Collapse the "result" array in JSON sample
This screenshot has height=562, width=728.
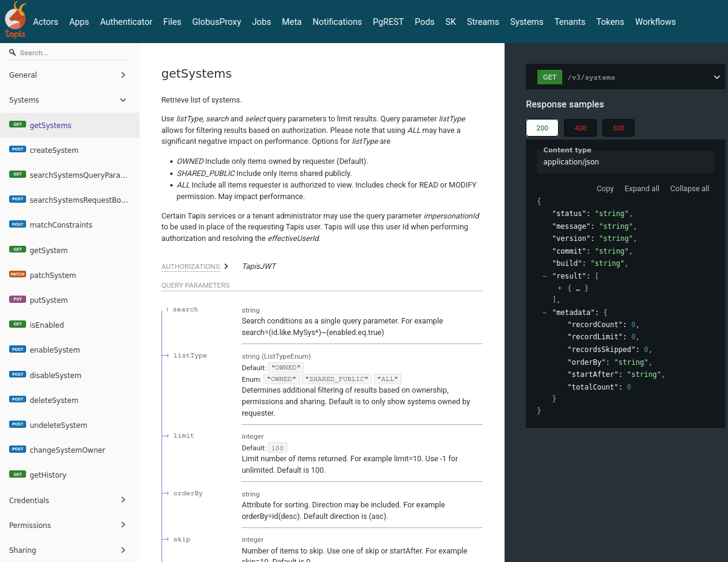(545, 276)
